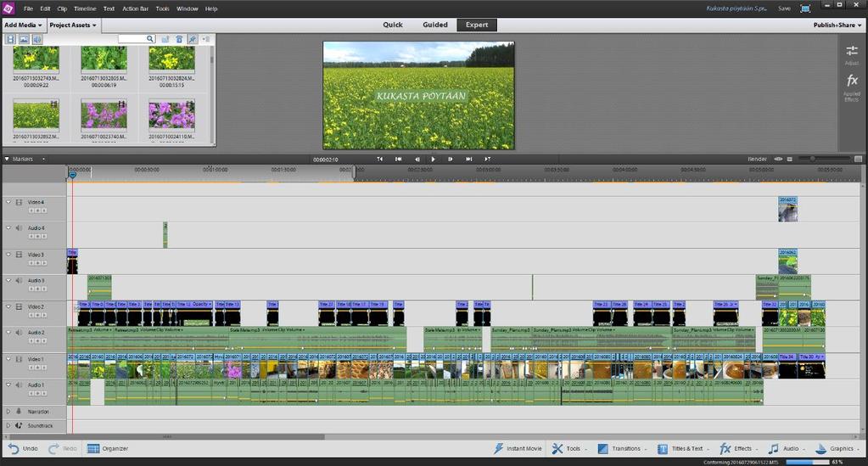Open the Project Assets dropdown
Screen dimensions: 868x466
(x=72, y=25)
